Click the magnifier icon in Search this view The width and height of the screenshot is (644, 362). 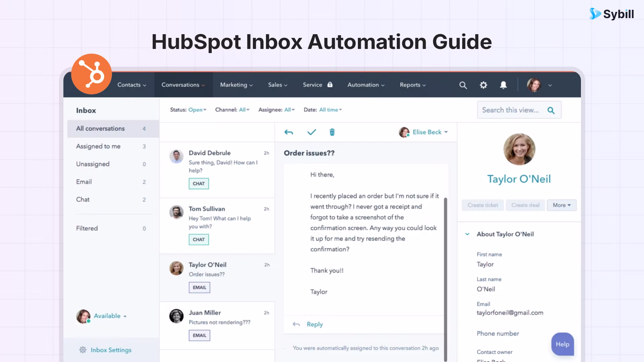(551, 110)
